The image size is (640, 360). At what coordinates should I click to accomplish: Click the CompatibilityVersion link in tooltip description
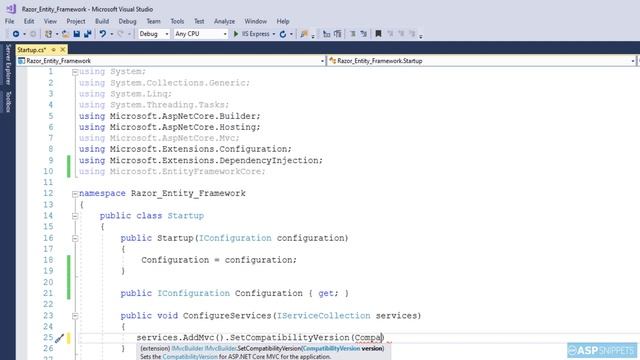click(190, 357)
